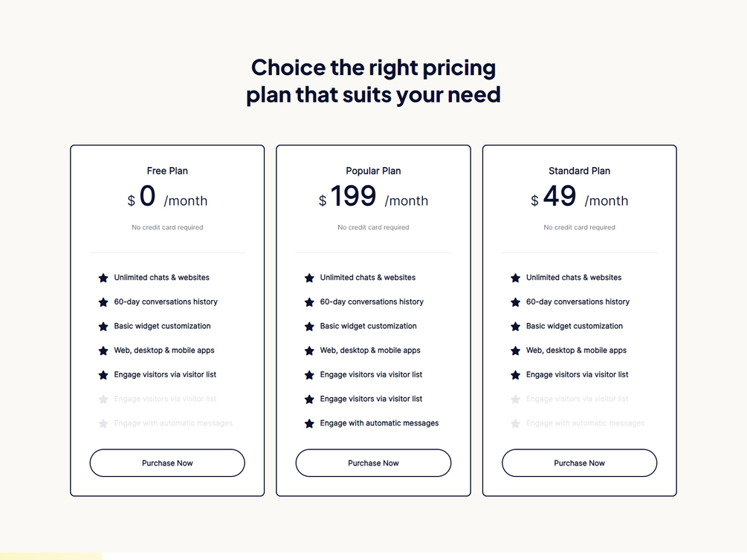Screen dimensions: 747x560
Task: Click star next to Standard Plan's Web, desktop apps
Action: tap(515, 351)
